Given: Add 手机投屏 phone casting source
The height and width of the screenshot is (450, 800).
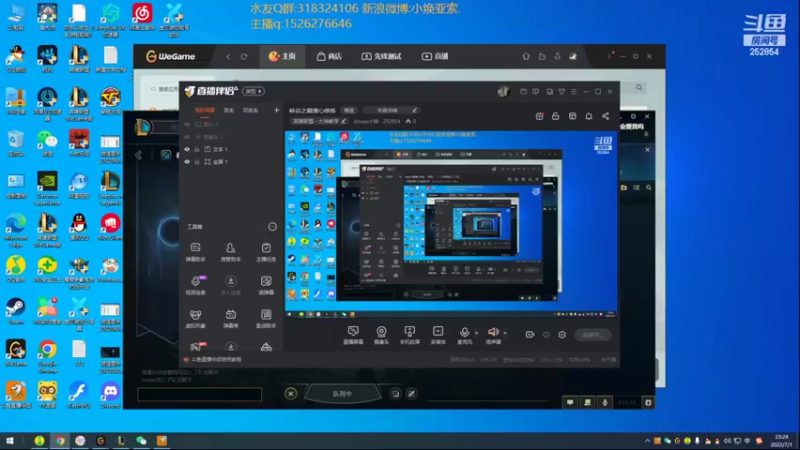Looking at the screenshot, I should click(x=410, y=335).
